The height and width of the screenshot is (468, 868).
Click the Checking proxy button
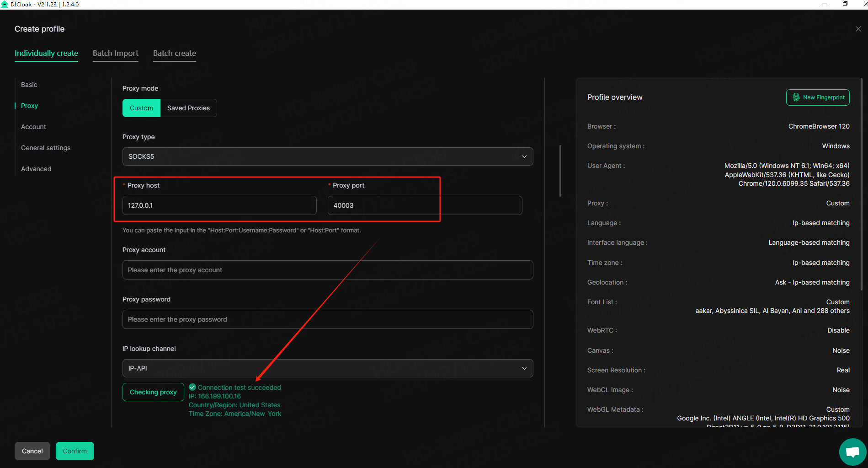click(153, 392)
